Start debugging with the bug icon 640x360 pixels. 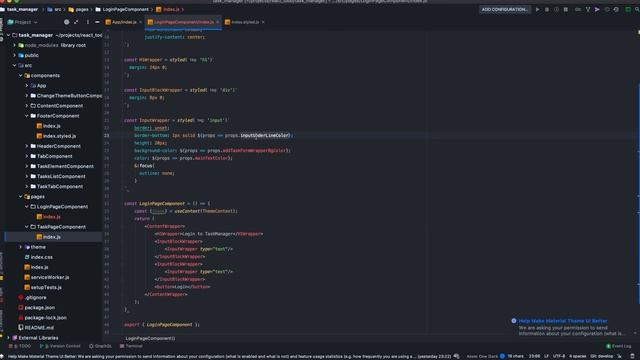[x=547, y=9]
